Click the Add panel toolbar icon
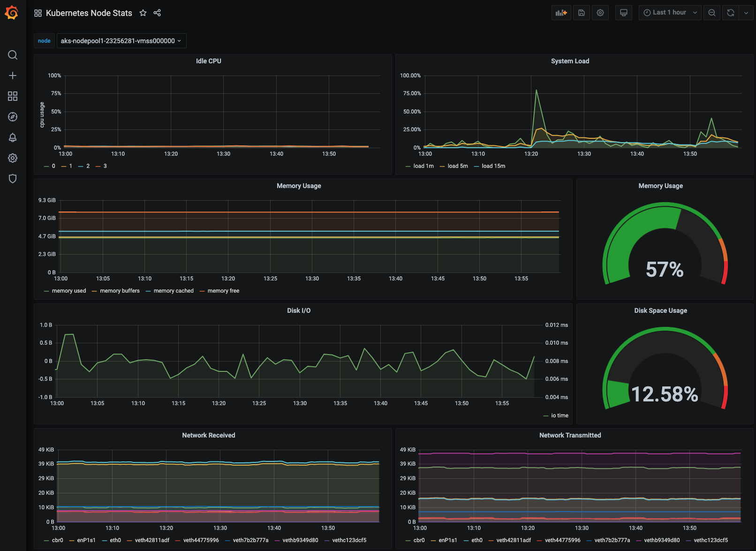Image resolution: width=756 pixels, height=551 pixels. [x=561, y=13]
